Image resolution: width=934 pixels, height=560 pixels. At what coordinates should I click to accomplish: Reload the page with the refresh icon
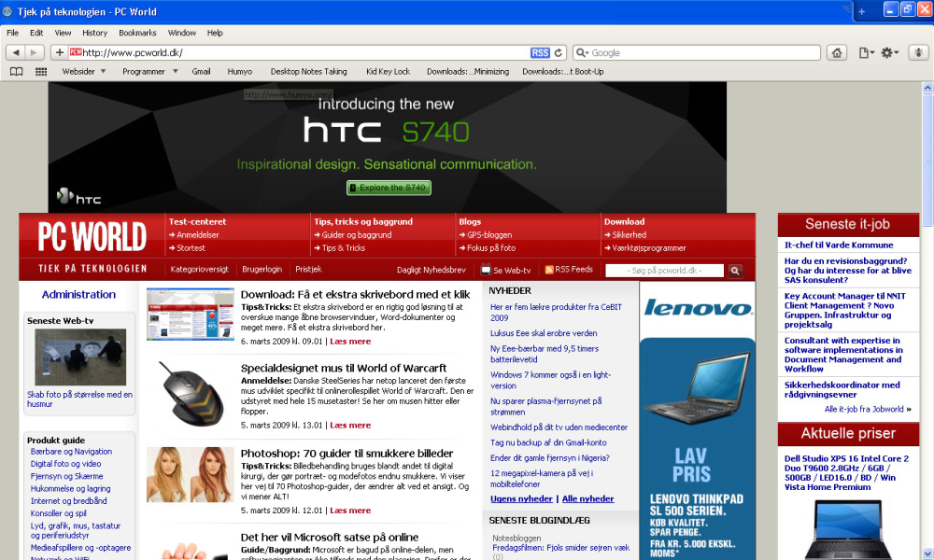pyautogui.click(x=559, y=52)
